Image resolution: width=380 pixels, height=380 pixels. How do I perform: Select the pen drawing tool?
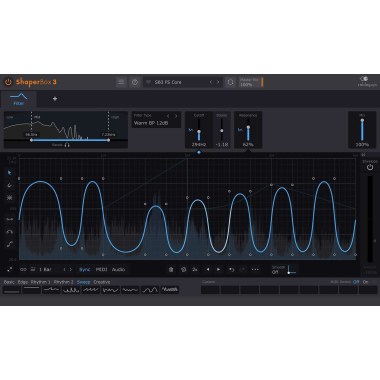point(10,185)
